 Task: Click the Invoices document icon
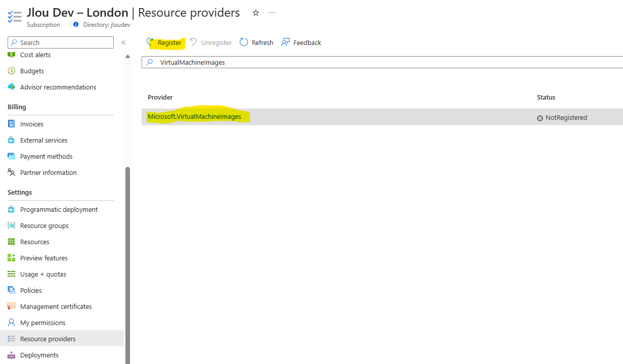(x=12, y=124)
